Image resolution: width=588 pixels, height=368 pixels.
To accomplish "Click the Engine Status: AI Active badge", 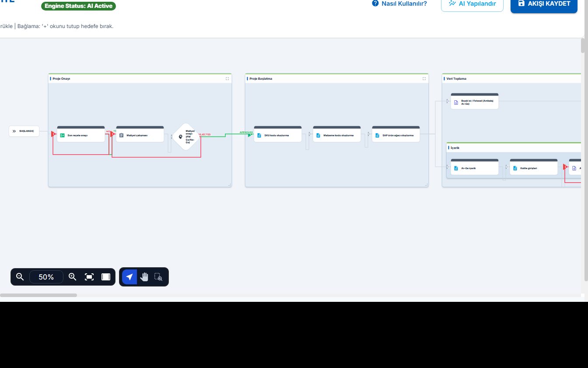I will coord(79,6).
